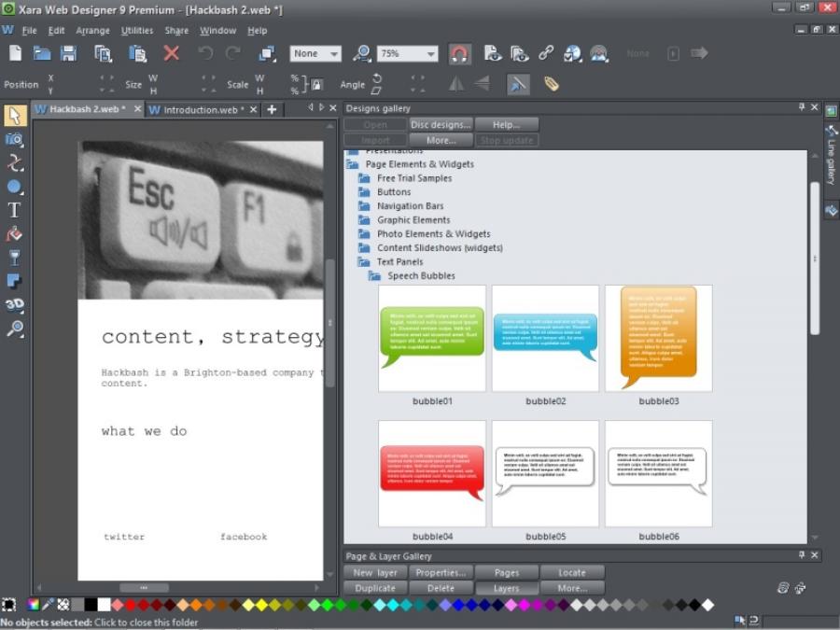Collapse the Page Elements & Widgets folder
This screenshot has width=840, height=630.
pos(353,164)
